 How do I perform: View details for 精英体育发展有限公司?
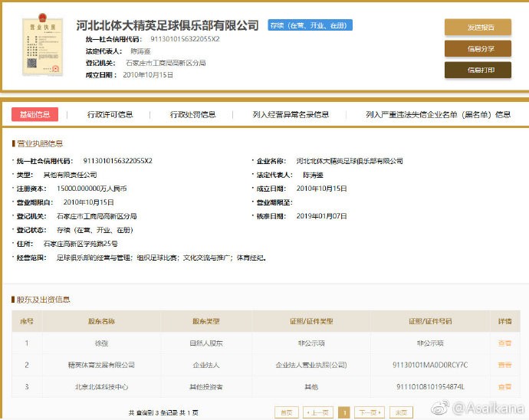click(x=504, y=365)
